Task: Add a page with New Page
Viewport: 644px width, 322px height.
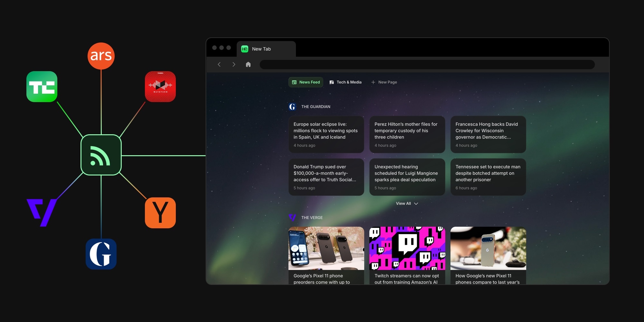Action: [384, 82]
